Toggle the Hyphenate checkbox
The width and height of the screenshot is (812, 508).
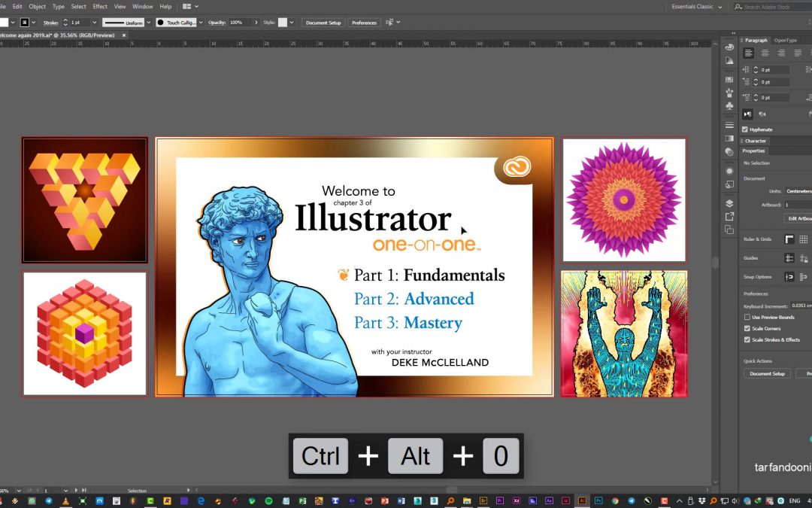[745, 129]
